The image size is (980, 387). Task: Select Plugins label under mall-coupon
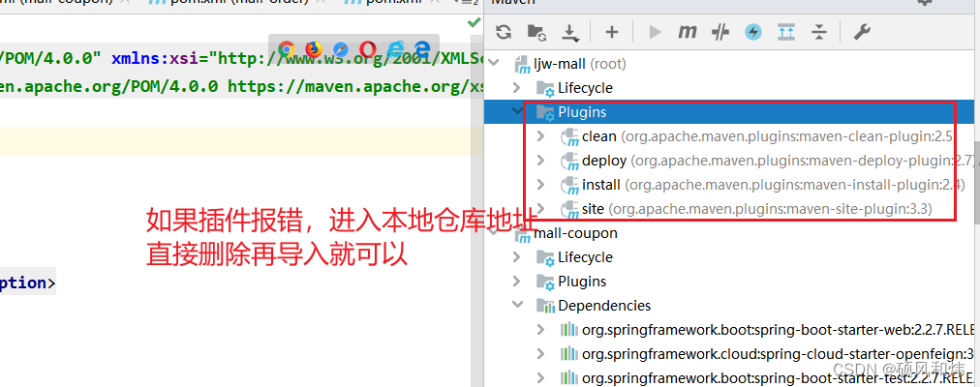[x=582, y=282]
